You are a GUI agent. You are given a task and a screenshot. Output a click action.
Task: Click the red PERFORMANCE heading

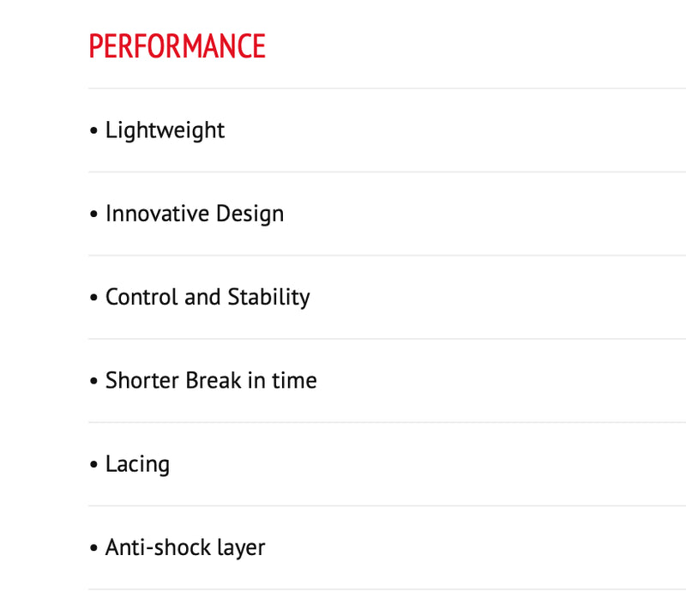pos(177,46)
